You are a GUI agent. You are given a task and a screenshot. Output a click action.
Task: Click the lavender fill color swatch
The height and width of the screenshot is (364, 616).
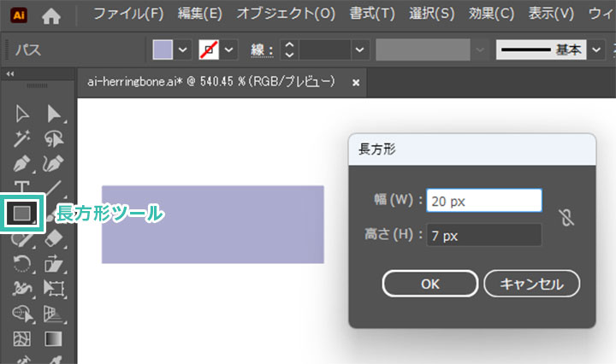tap(163, 50)
